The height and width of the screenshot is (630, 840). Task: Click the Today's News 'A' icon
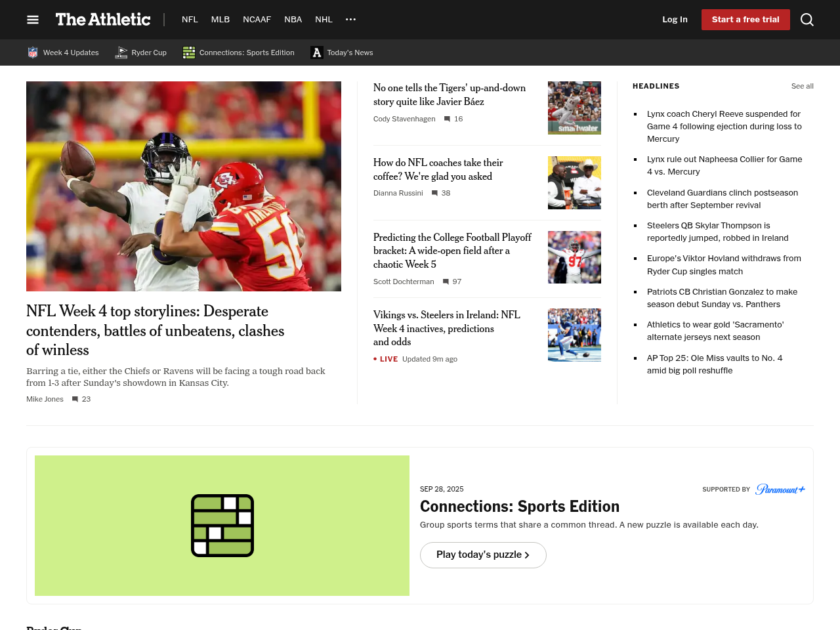click(x=316, y=51)
